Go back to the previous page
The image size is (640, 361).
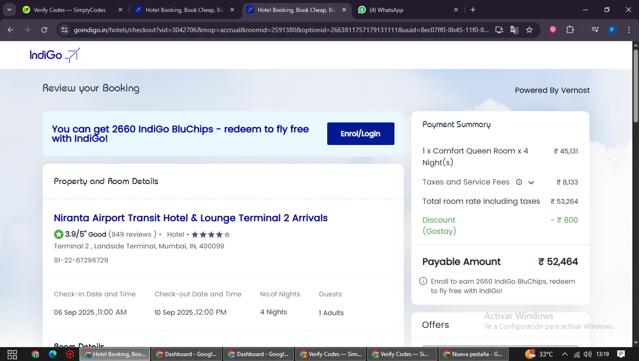[x=11, y=30]
